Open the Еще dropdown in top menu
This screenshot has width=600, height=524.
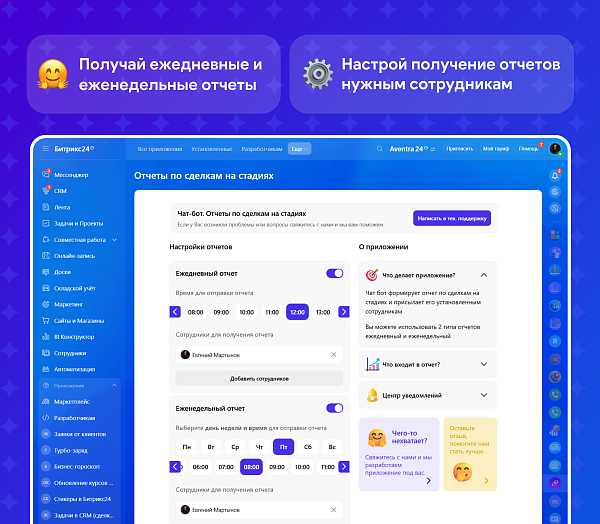[299, 149]
